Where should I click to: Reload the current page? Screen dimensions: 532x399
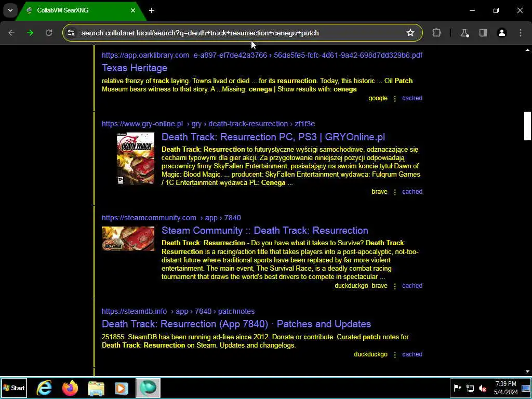49,33
